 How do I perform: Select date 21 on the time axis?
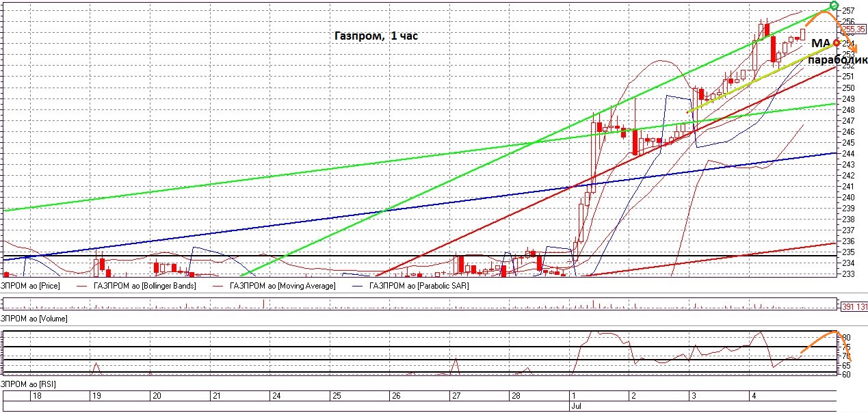coord(217,395)
